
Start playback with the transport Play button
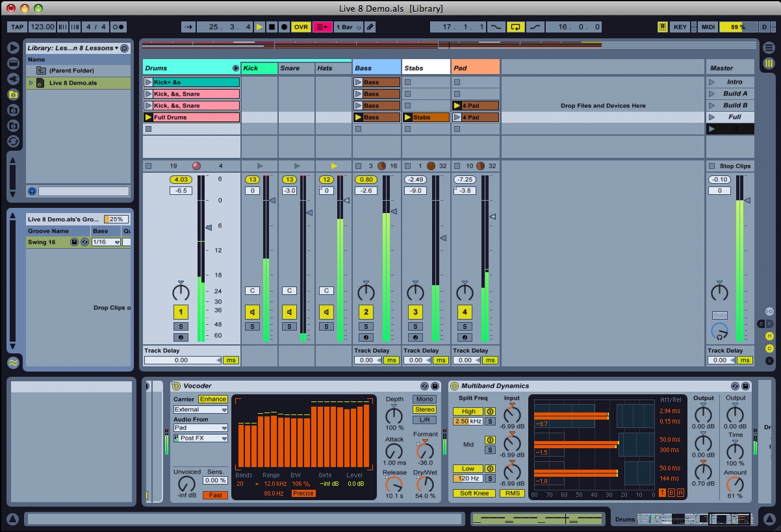pyautogui.click(x=260, y=27)
